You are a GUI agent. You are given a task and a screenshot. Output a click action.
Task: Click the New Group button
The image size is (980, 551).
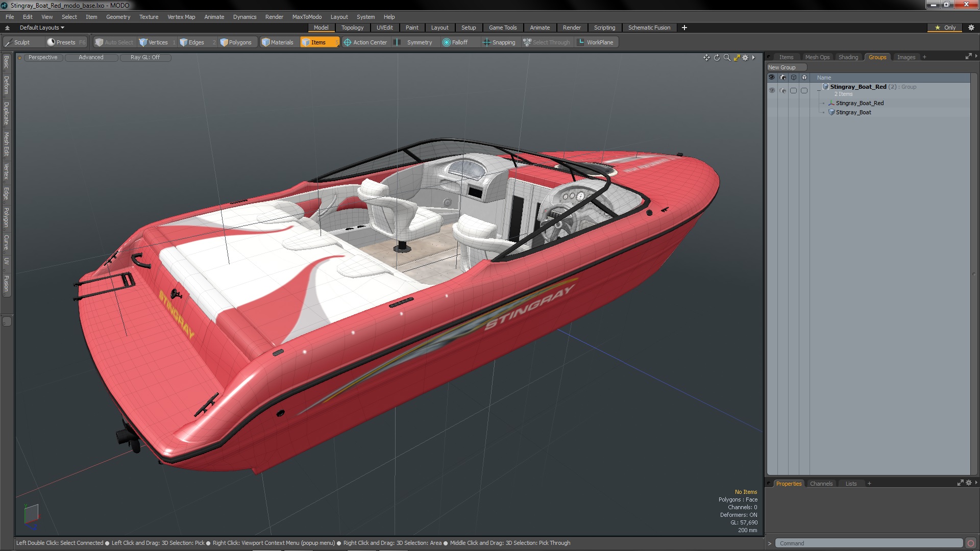pos(786,67)
